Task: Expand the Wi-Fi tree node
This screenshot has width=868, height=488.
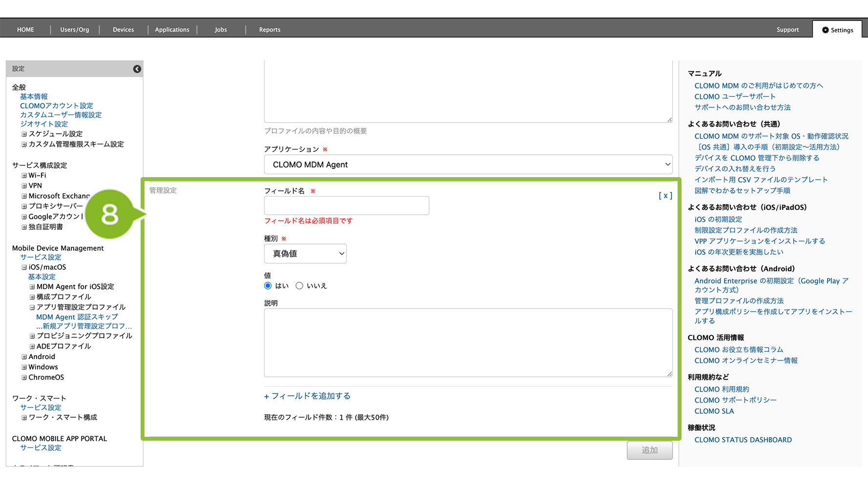Action: point(24,176)
